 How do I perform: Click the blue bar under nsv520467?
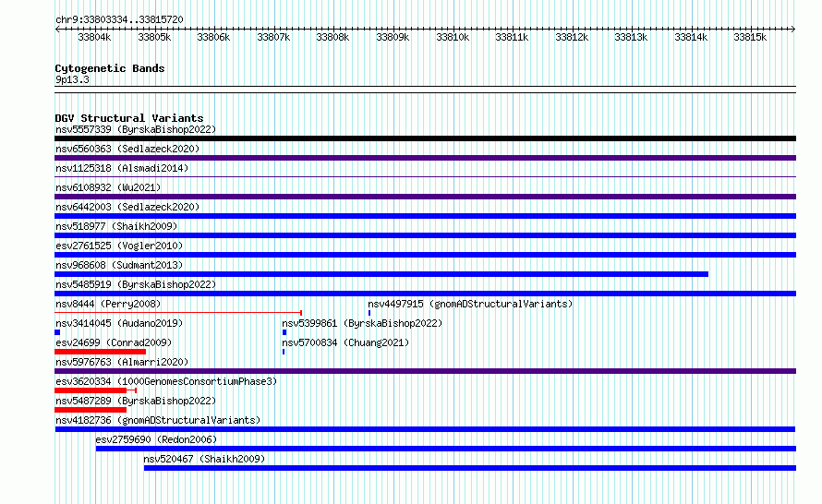click(x=470, y=468)
